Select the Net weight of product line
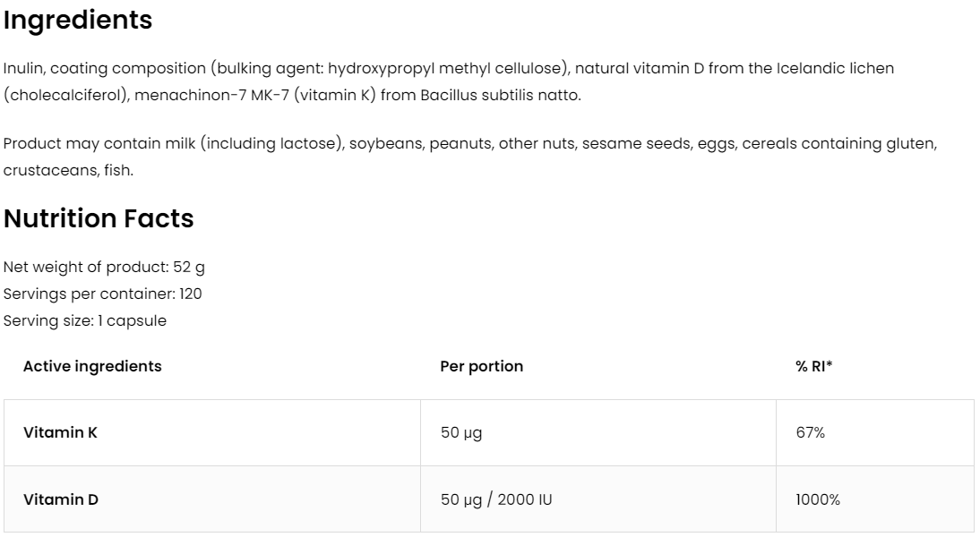The image size is (980, 537). (x=104, y=267)
